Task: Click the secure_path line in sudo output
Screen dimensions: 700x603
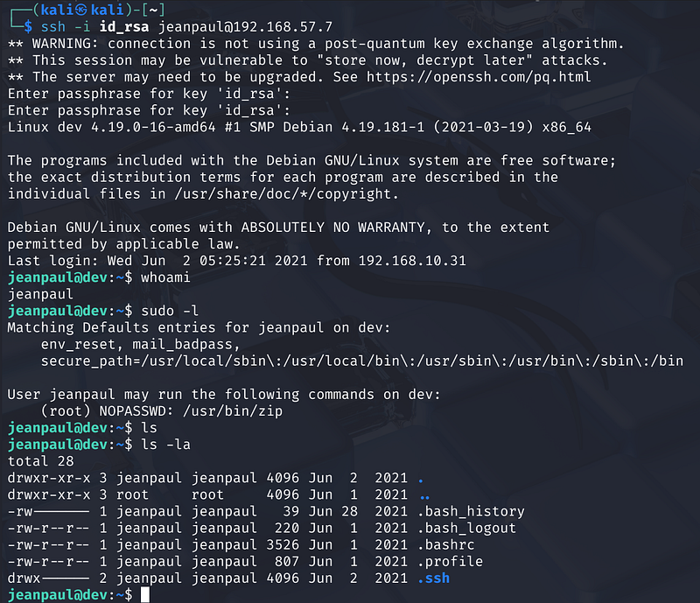Action: (x=360, y=361)
